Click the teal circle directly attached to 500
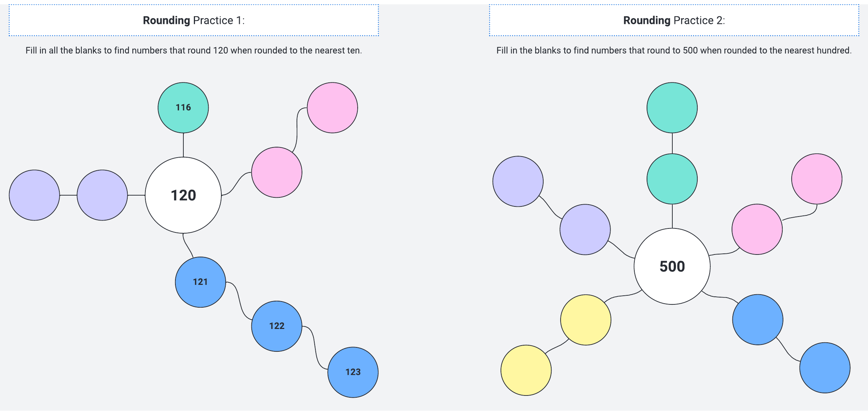Viewport: 868px width, 415px height. coord(672,179)
